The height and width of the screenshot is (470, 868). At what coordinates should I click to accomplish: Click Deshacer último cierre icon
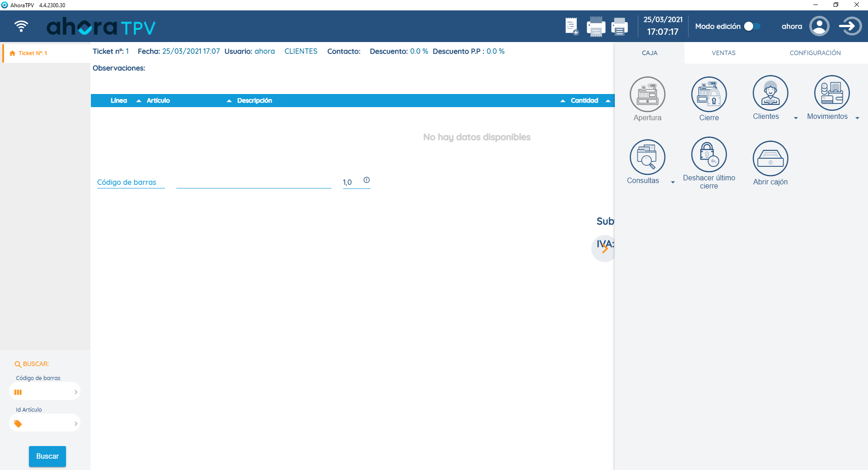709,155
